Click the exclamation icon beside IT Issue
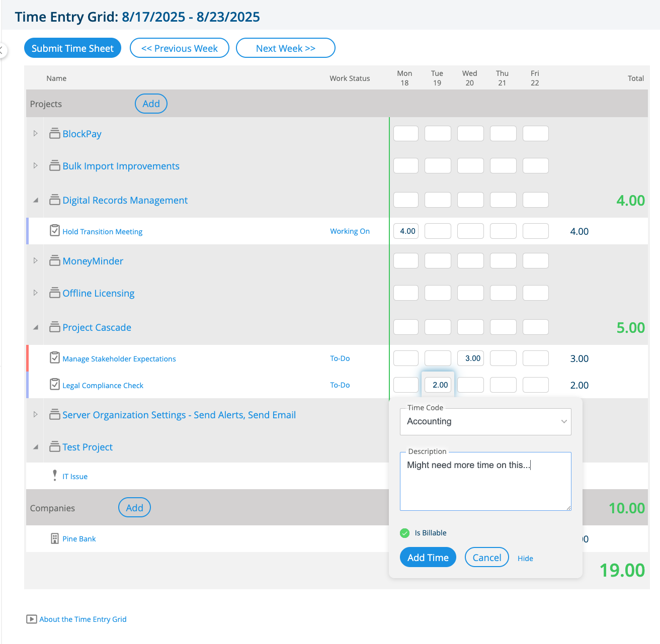This screenshot has width=660, height=644. 54,475
